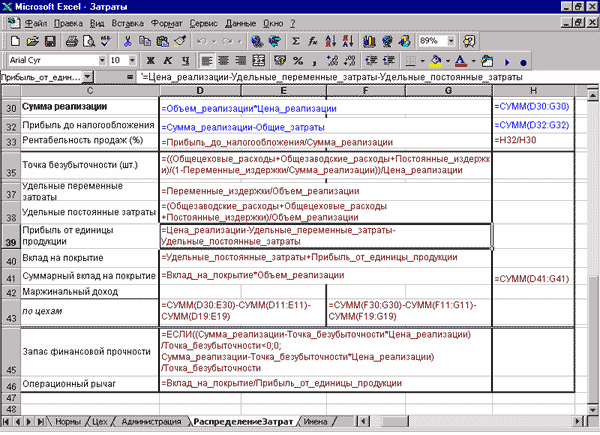Click the Undo arrow icon
Image resolution: width=600 pixels, height=435 pixels.
click(202, 41)
